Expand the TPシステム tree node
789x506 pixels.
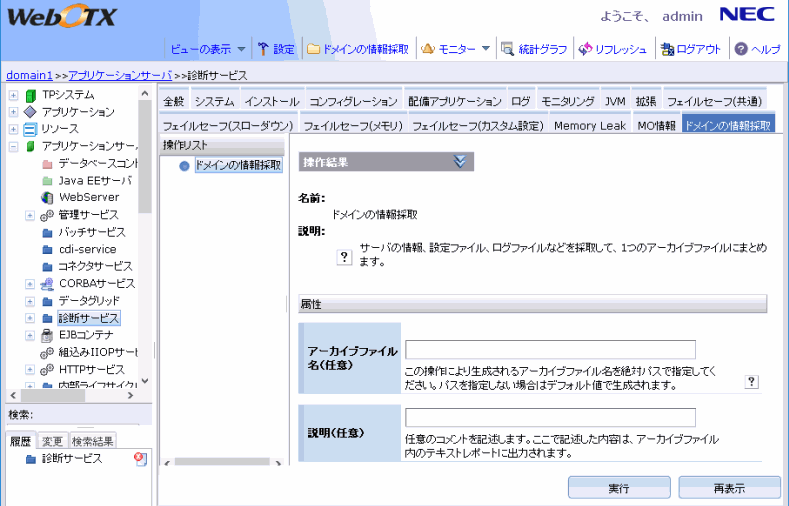[x=13, y=95]
